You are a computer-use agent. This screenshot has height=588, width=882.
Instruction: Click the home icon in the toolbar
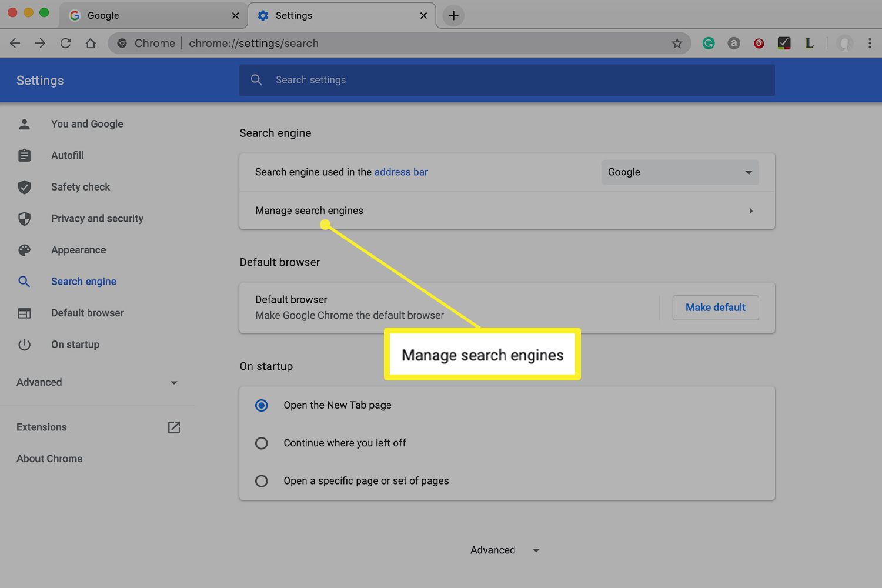tap(91, 43)
